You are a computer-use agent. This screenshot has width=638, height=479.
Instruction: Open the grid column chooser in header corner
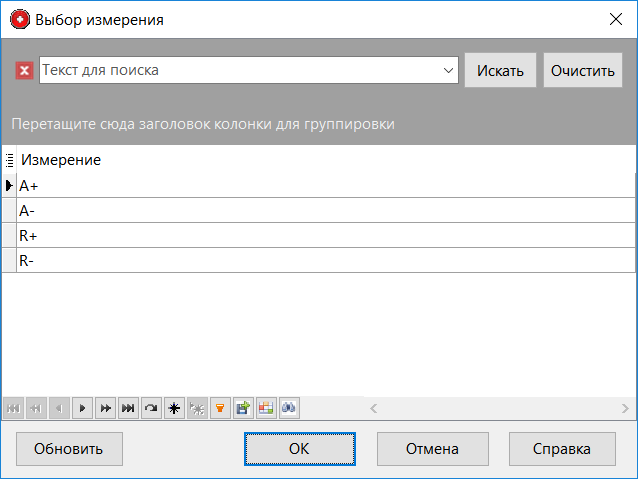pyautogui.click(x=9, y=160)
